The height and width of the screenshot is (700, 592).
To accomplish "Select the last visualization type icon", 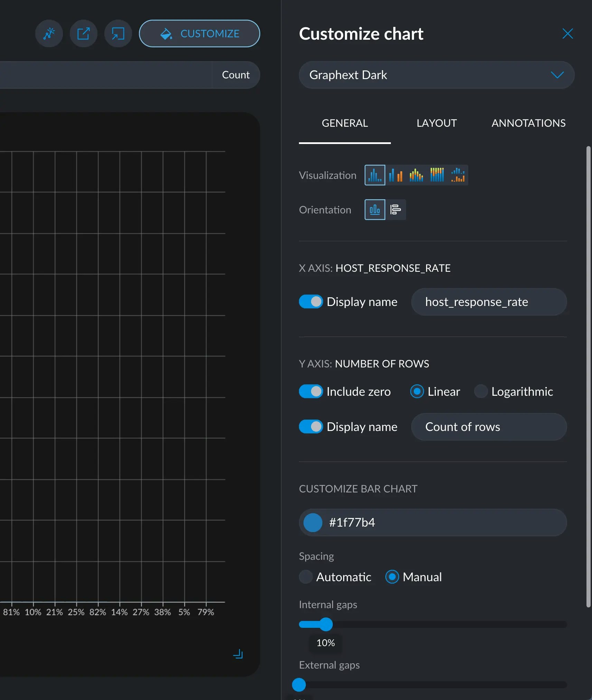I will pyautogui.click(x=457, y=175).
